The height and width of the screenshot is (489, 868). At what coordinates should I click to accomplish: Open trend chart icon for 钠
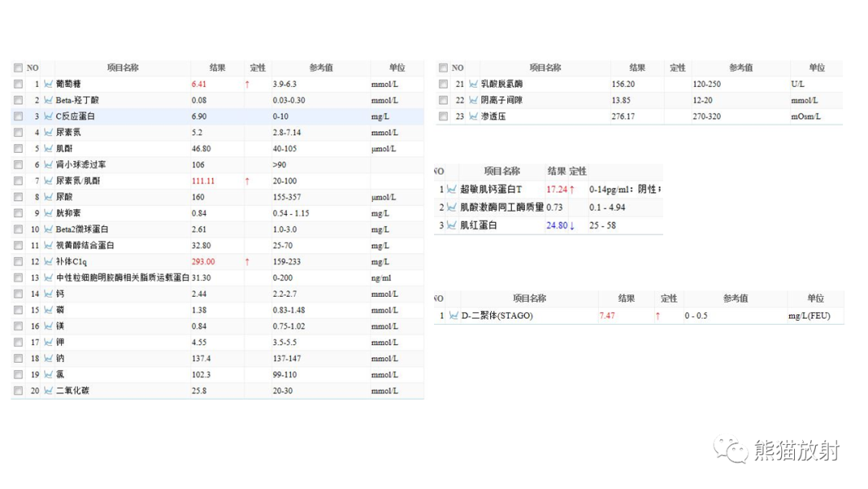(x=48, y=358)
